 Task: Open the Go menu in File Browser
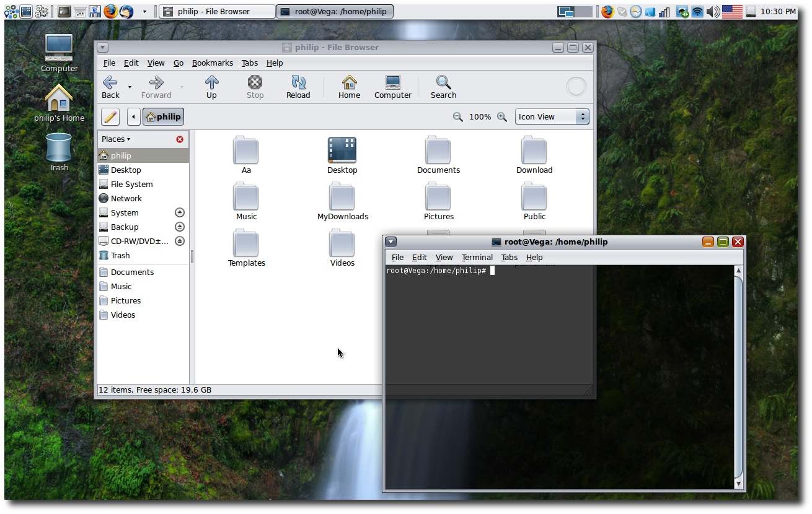[179, 63]
